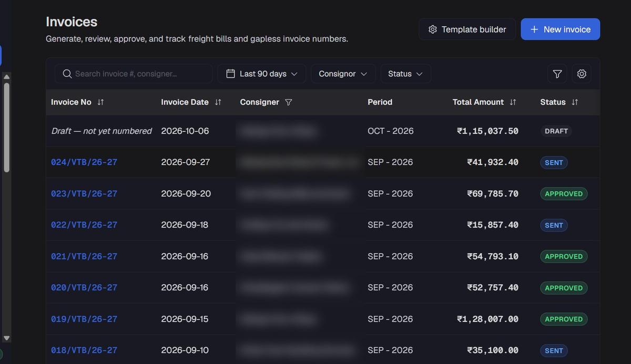Click amount ₹1,28,007.00
631x364 pixels.
[x=487, y=319]
